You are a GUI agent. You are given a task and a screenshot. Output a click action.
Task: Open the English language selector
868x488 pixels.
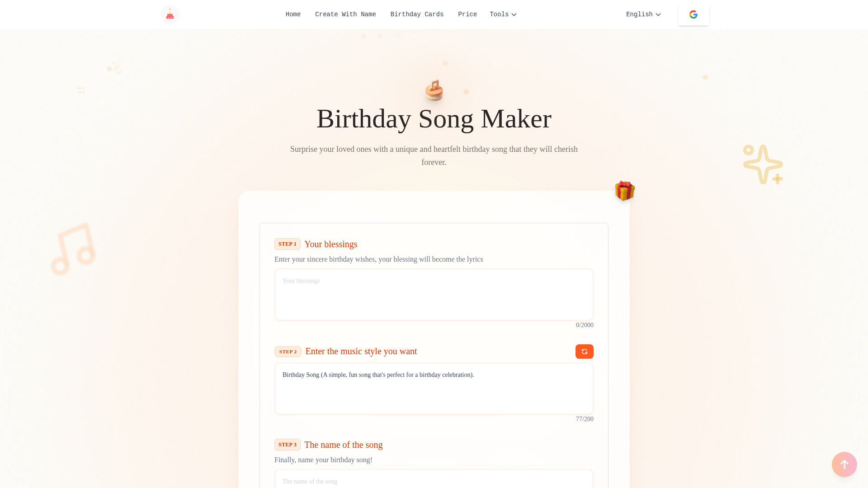tap(643, 14)
